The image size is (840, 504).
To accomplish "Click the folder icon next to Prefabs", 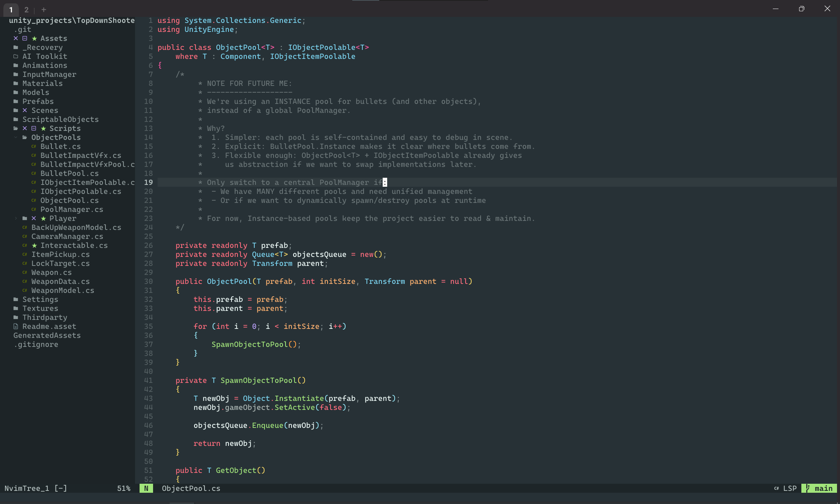I will tap(16, 101).
